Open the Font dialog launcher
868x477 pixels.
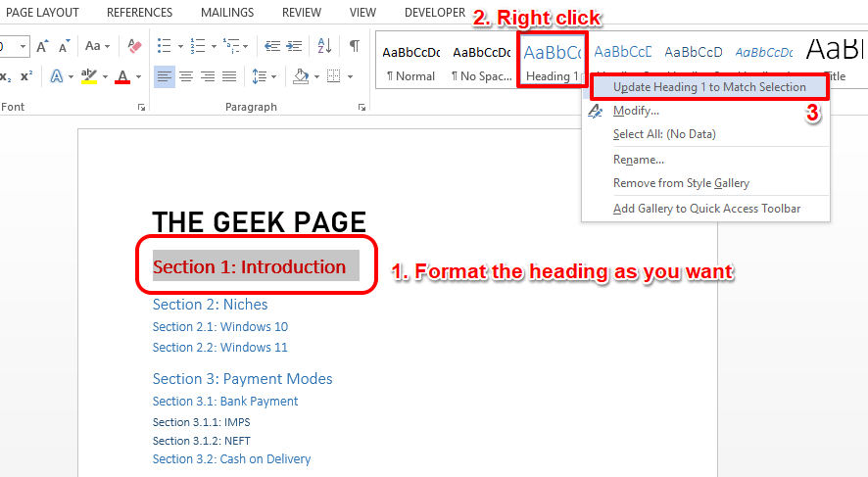tap(141, 108)
